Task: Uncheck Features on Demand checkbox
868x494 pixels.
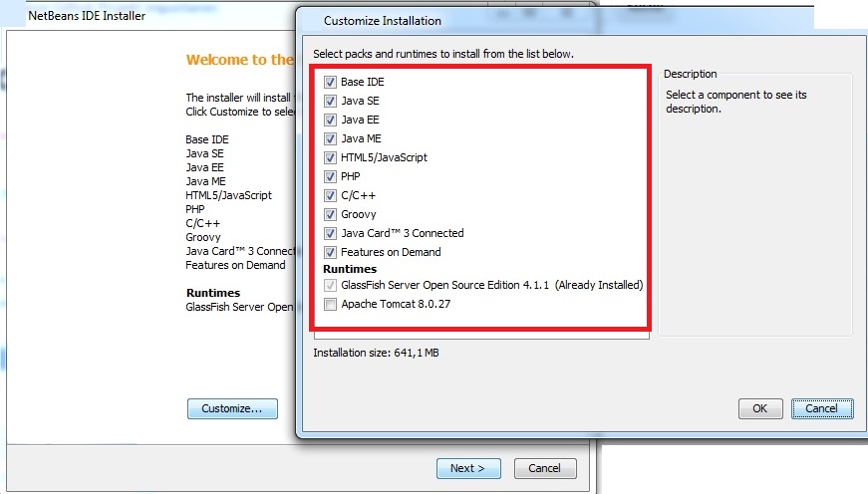Action: [330, 252]
